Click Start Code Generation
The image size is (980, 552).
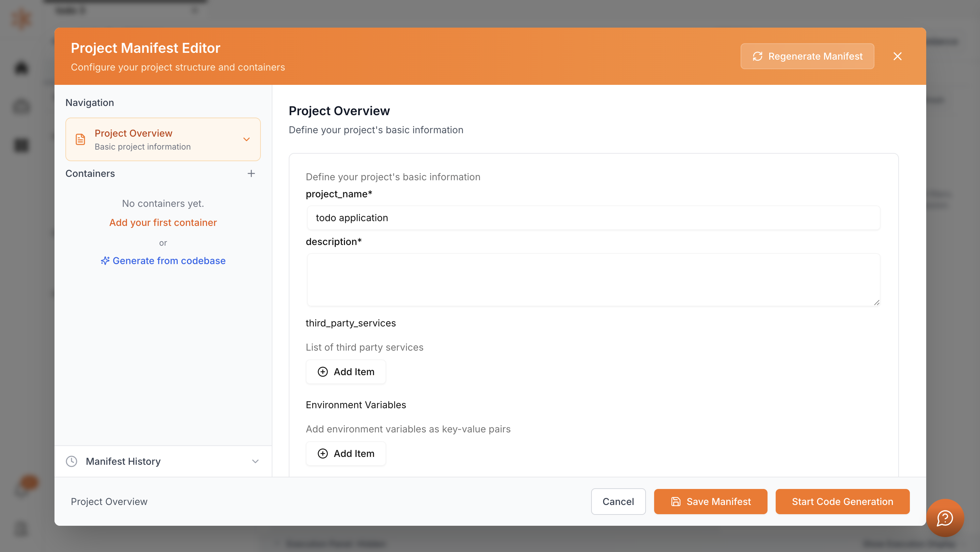(x=842, y=502)
